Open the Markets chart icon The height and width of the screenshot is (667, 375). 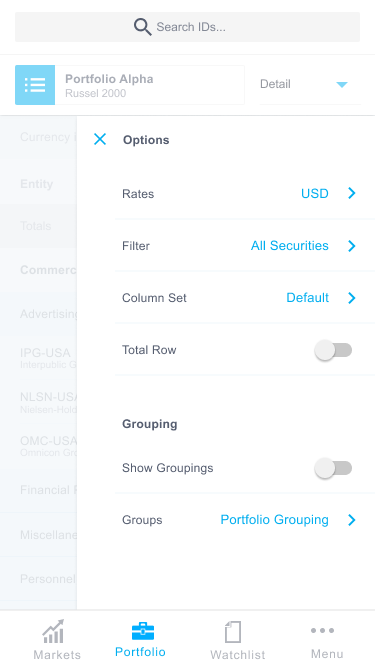54,632
